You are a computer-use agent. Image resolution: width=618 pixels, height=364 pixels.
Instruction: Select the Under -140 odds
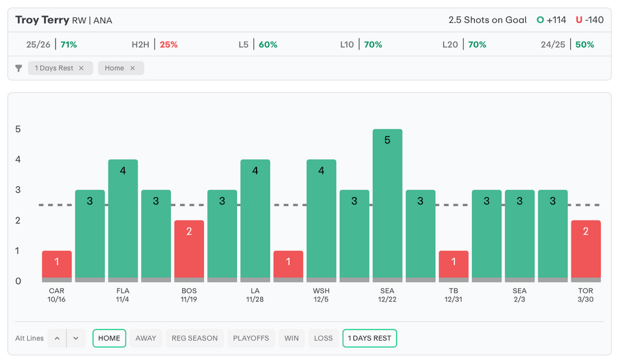coord(590,20)
